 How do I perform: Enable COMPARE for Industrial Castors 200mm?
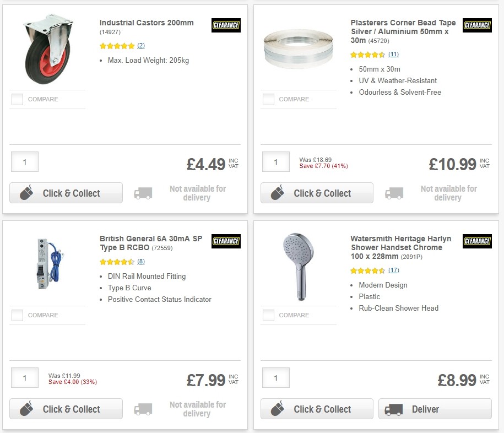click(x=17, y=99)
